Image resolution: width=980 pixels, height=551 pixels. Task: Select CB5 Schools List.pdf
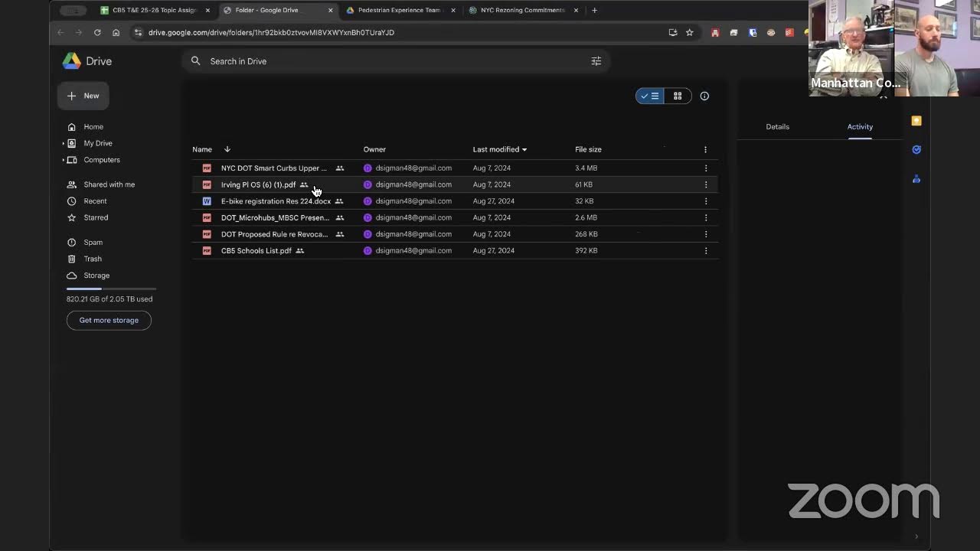(x=455, y=251)
